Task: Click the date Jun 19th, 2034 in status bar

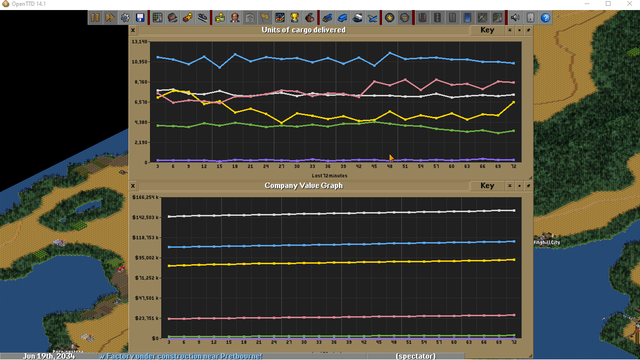Action: tap(49, 356)
